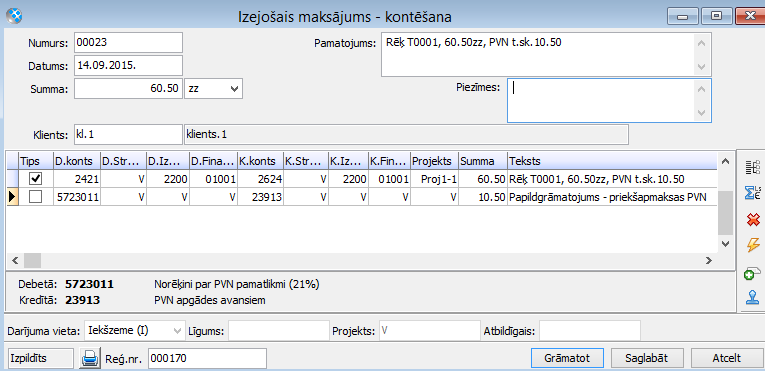Click the table scrollbar right arrow
Image resolution: width=765 pixels, height=371 pixels.
click(708, 261)
